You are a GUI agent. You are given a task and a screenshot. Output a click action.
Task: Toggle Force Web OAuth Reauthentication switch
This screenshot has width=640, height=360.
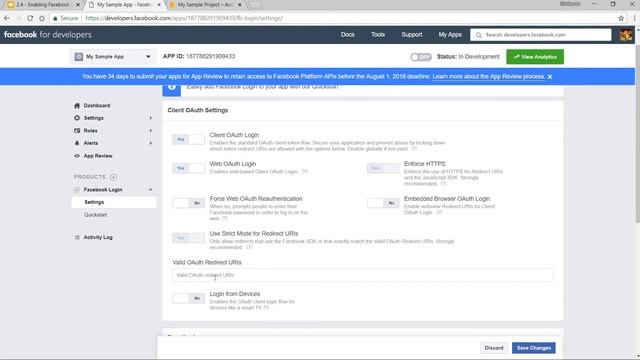tap(188, 203)
